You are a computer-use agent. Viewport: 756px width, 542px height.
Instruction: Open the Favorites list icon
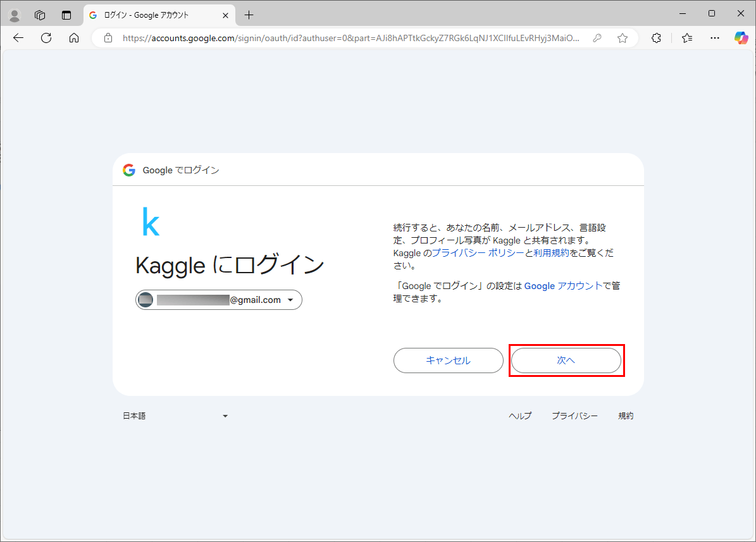coord(687,38)
